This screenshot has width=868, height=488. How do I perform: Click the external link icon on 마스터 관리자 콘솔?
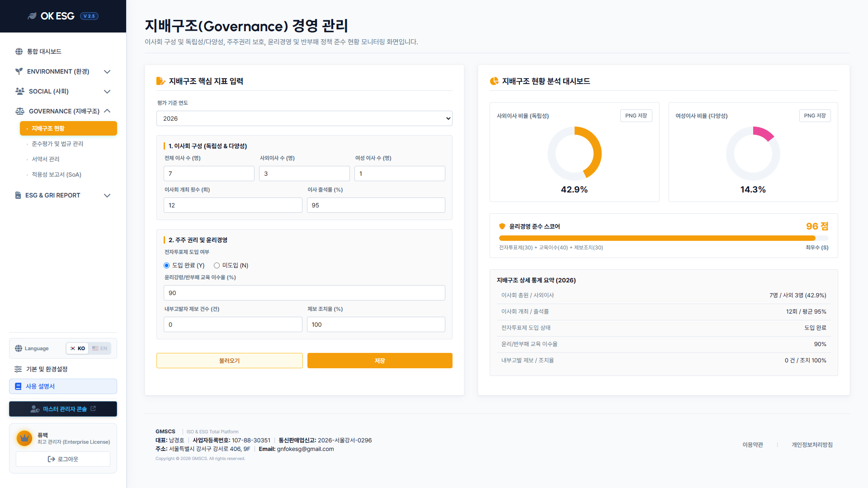[x=93, y=408]
